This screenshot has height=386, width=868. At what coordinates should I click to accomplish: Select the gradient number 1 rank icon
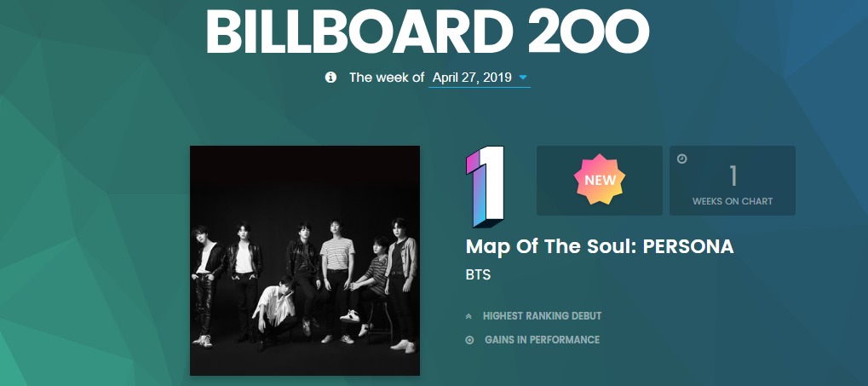(485, 187)
